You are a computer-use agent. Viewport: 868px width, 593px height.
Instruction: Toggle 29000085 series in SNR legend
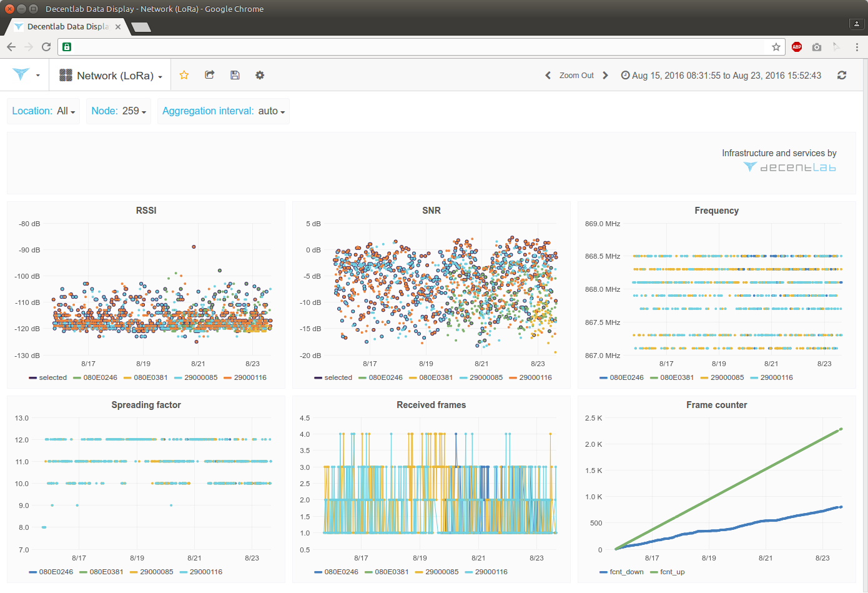pos(481,377)
